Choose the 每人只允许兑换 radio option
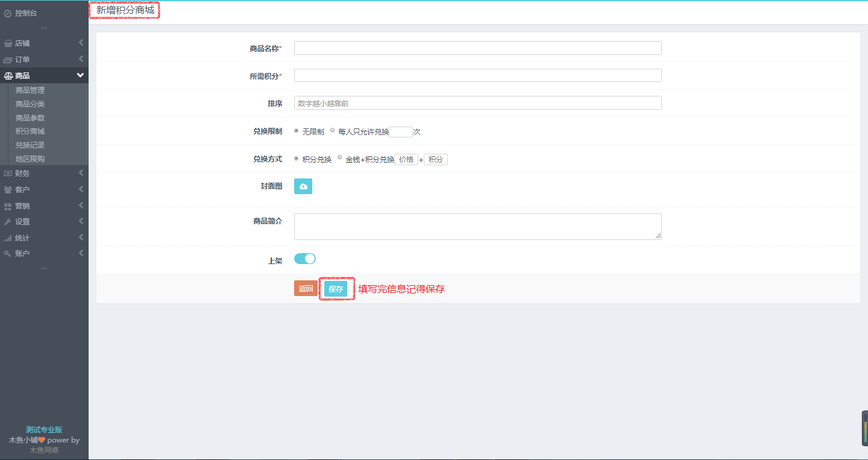Screen dimensions: 868x460 333,130
